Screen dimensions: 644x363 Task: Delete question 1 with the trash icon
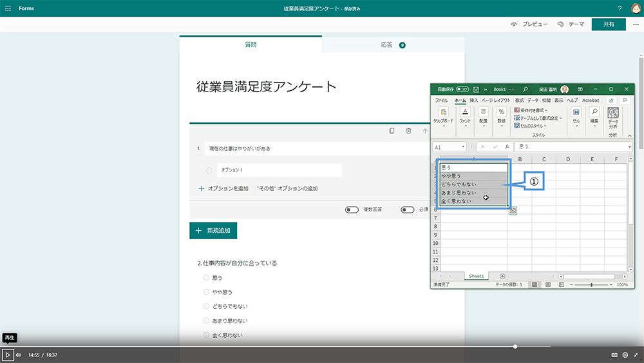[408, 131]
